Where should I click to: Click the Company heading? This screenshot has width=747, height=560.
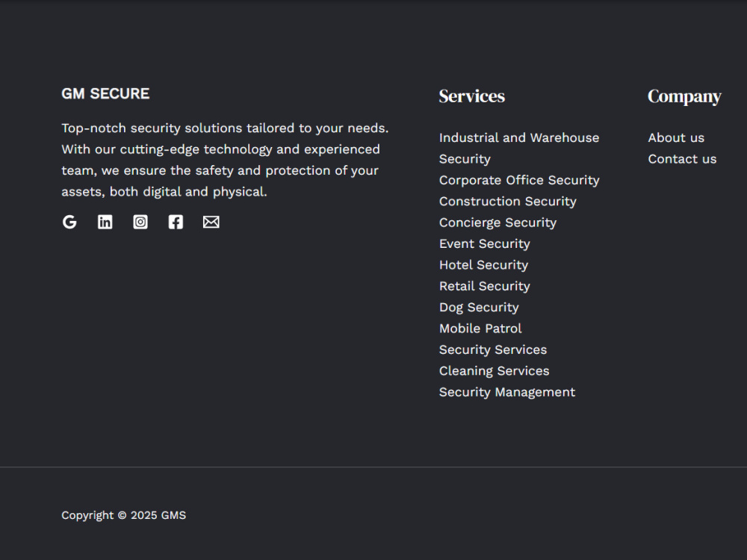click(684, 96)
